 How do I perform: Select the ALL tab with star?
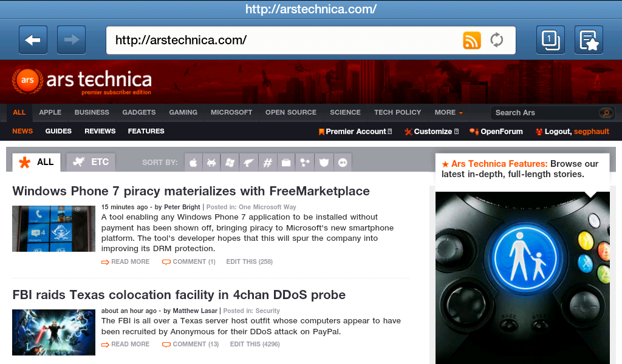36,162
